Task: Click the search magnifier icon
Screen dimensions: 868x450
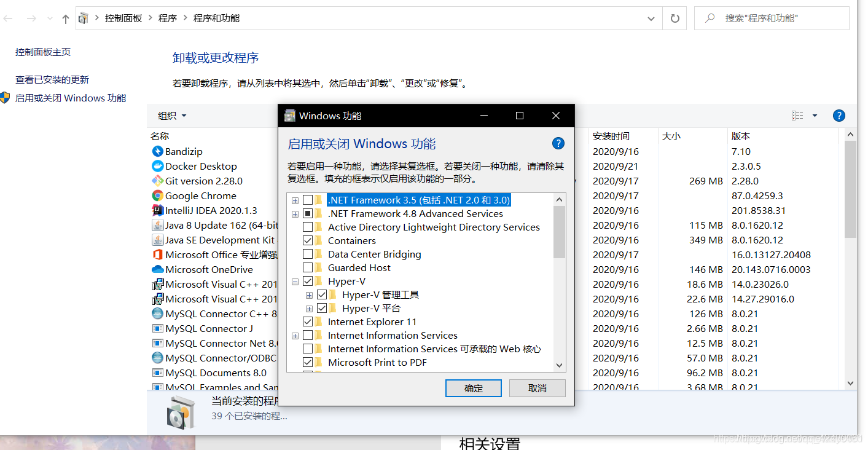Action: tap(710, 18)
